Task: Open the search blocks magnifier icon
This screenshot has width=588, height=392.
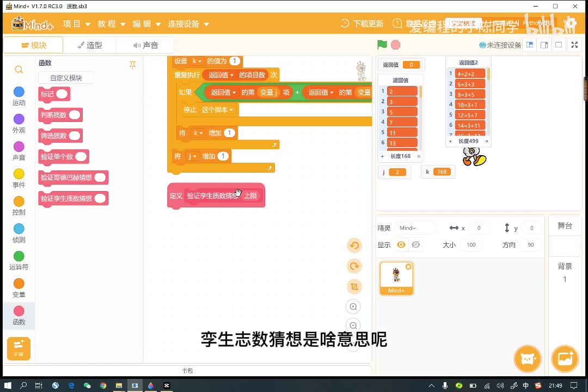Action: tap(19, 69)
